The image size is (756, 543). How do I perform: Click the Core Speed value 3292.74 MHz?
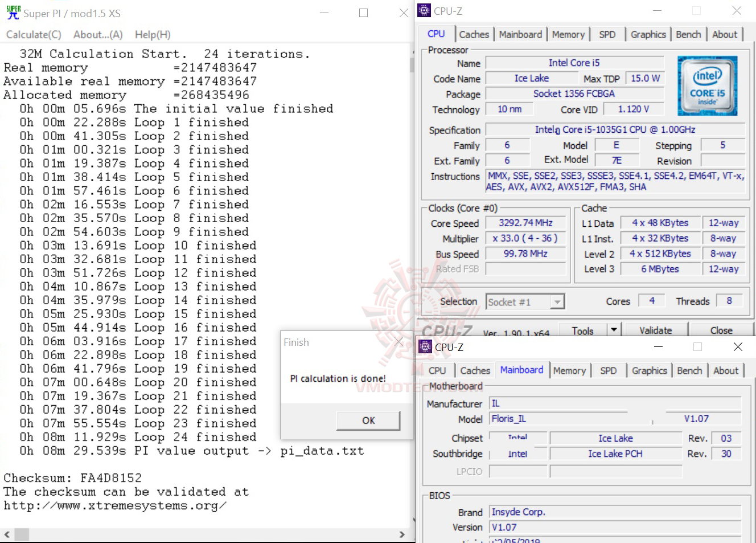coord(525,223)
